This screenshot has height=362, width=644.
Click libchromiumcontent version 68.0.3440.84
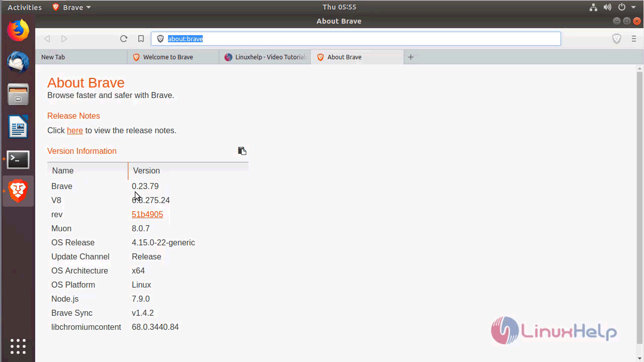click(155, 327)
